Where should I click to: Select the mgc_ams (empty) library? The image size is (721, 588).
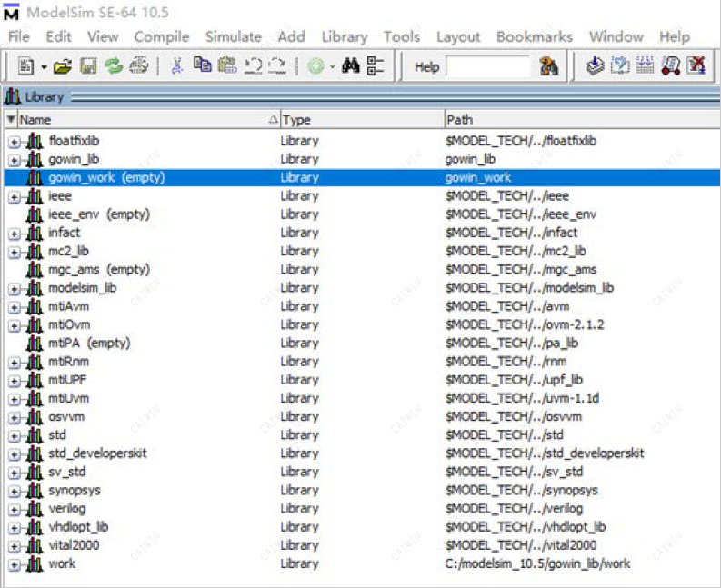click(99, 269)
